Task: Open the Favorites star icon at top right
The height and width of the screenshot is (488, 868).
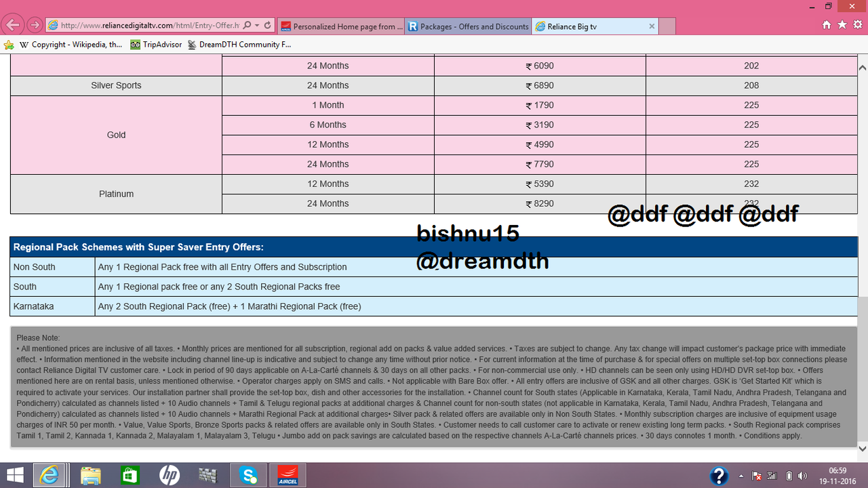Action: tap(842, 25)
